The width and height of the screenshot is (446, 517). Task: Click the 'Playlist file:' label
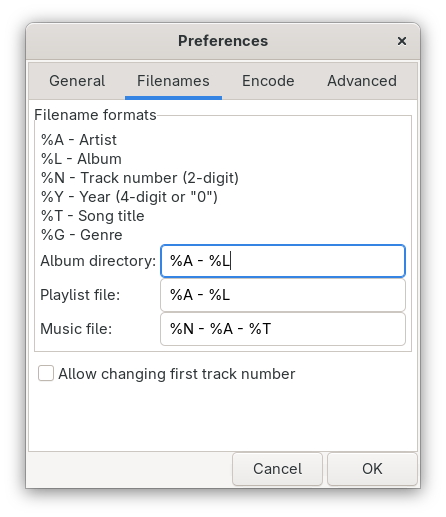(x=80, y=295)
